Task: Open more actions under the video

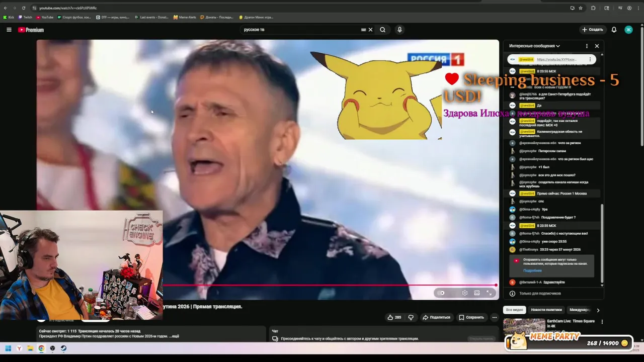Action: [494, 317]
